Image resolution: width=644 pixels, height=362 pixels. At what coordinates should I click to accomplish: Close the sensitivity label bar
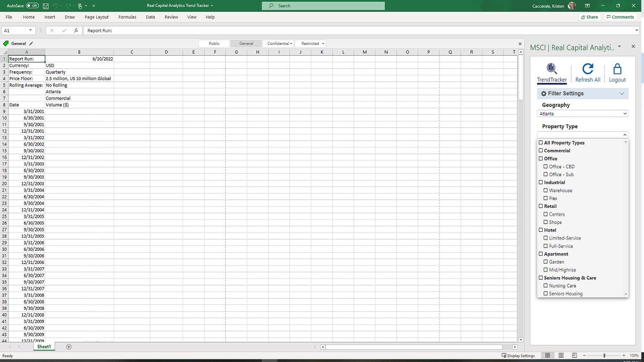coord(520,43)
